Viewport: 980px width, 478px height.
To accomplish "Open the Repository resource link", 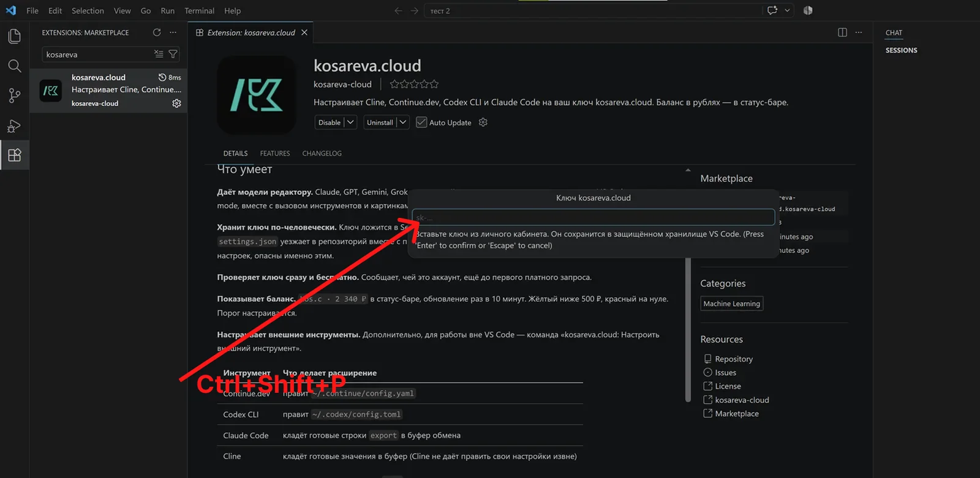I will tap(734, 359).
